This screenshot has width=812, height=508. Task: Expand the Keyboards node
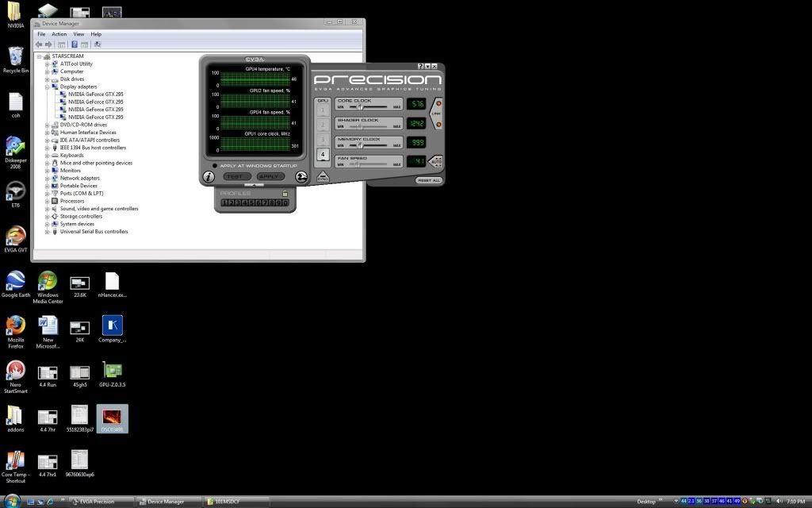click(47, 156)
